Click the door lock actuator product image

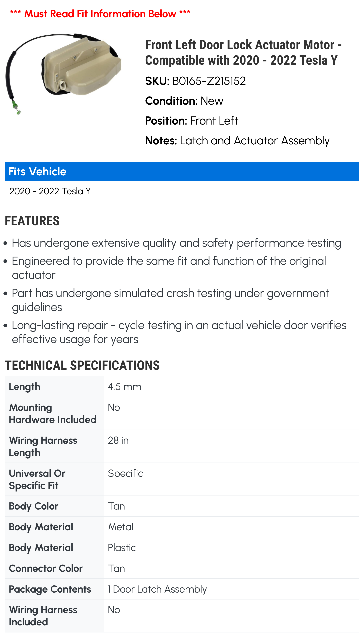[64, 74]
